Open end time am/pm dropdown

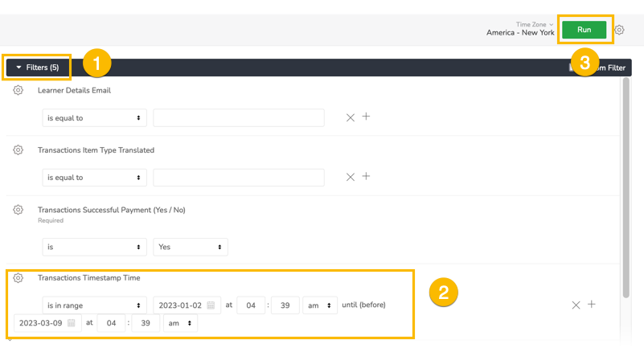click(x=180, y=323)
